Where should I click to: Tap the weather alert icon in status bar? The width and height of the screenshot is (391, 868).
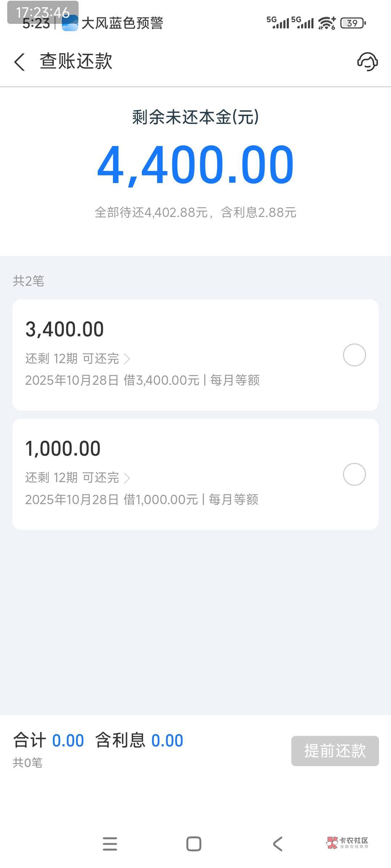point(70,24)
